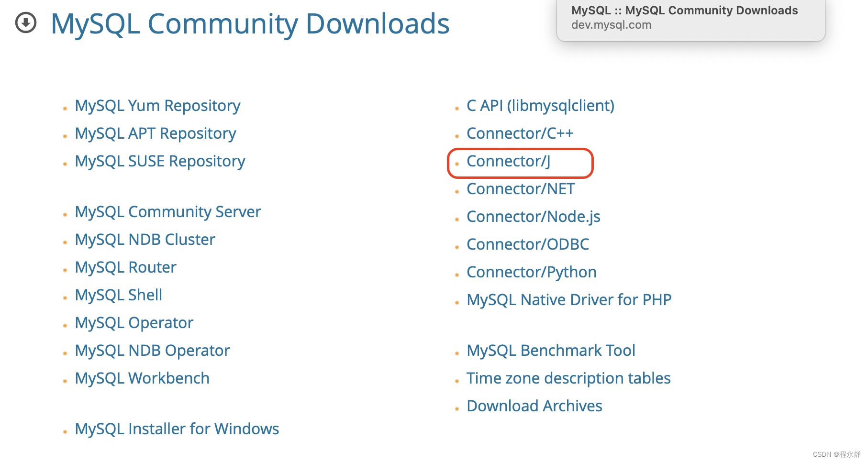Select the Connector/NET link
This screenshot has width=868, height=462.
521,189
